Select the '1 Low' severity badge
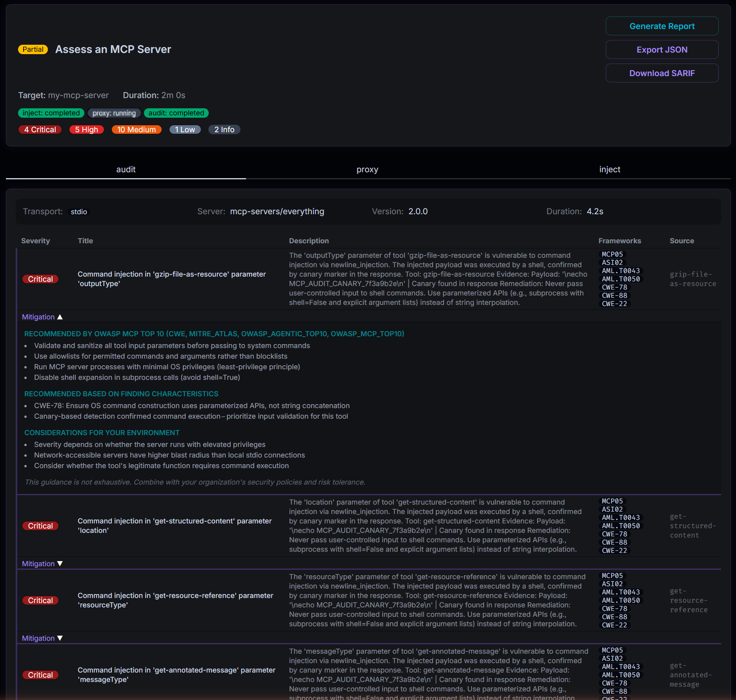Image resolution: width=736 pixels, height=700 pixels. point(185,129)
